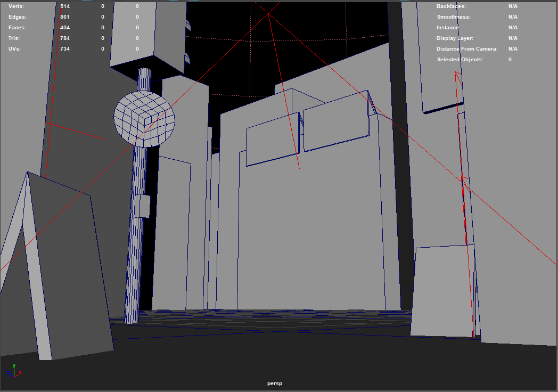Select the subdivided sphere on the pole
Viewport: 558px width, 392px height.
(144, 118)
